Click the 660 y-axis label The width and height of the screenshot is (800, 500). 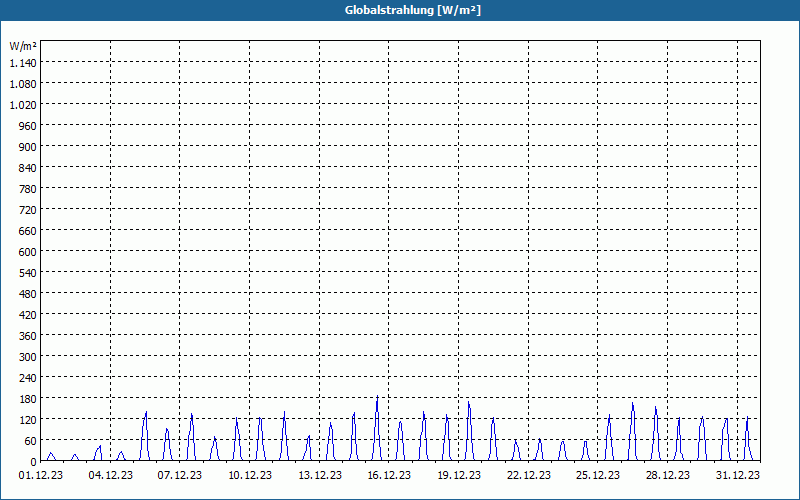(28, 231)
